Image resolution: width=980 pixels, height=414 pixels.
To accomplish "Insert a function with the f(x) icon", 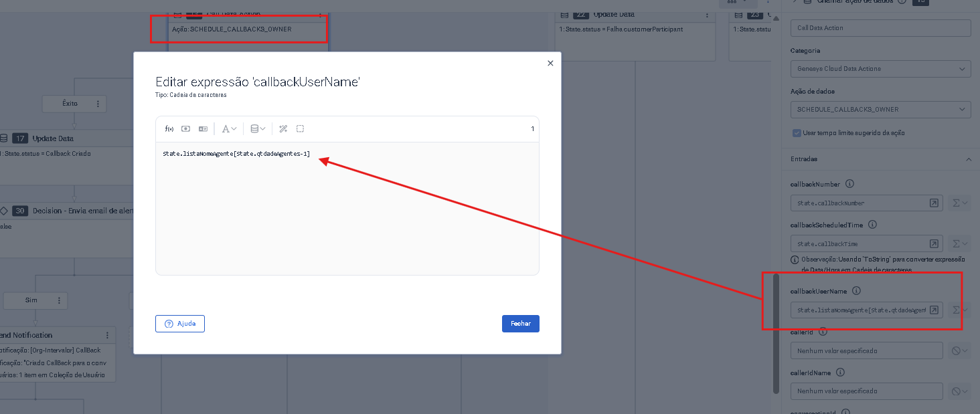I will [169, 129].
